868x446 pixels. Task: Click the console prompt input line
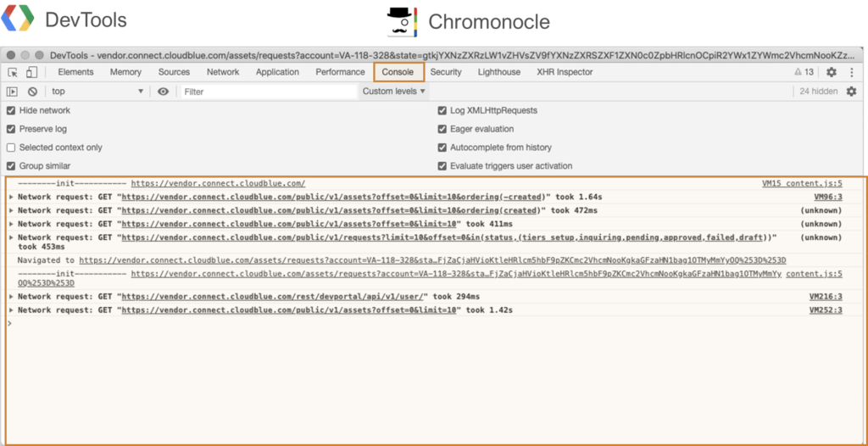coord(435,324)
